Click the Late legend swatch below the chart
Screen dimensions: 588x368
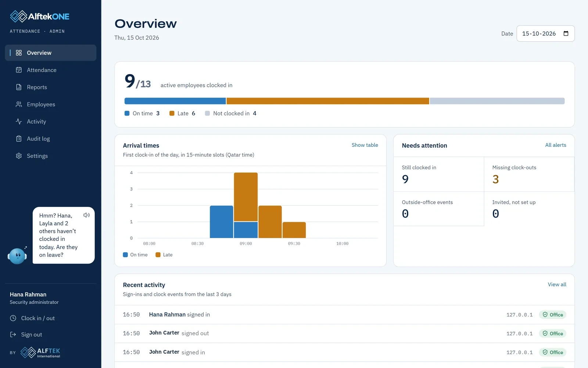coord(158,255)
